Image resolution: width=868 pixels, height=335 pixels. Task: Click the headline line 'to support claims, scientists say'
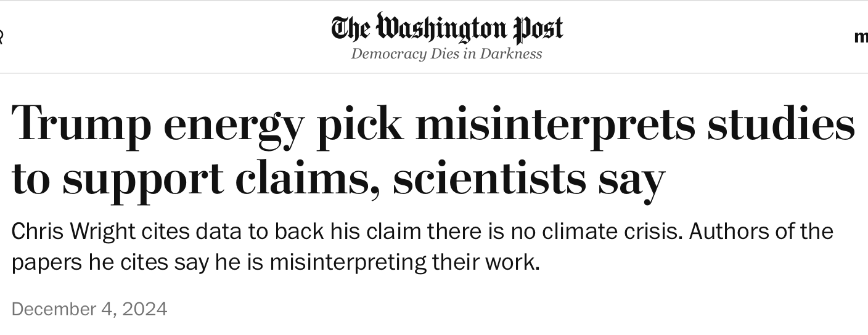coord(338,179)
